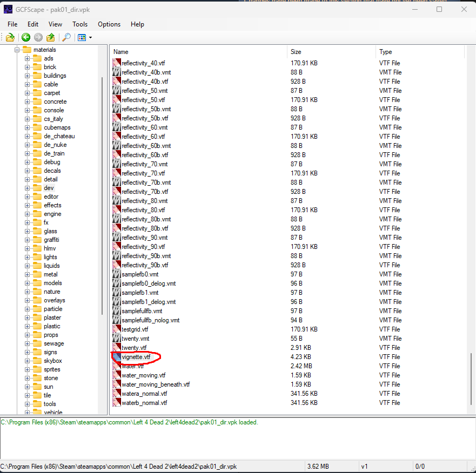
Task: Click the skybox folder icon in tree
Action: (37, 361)
